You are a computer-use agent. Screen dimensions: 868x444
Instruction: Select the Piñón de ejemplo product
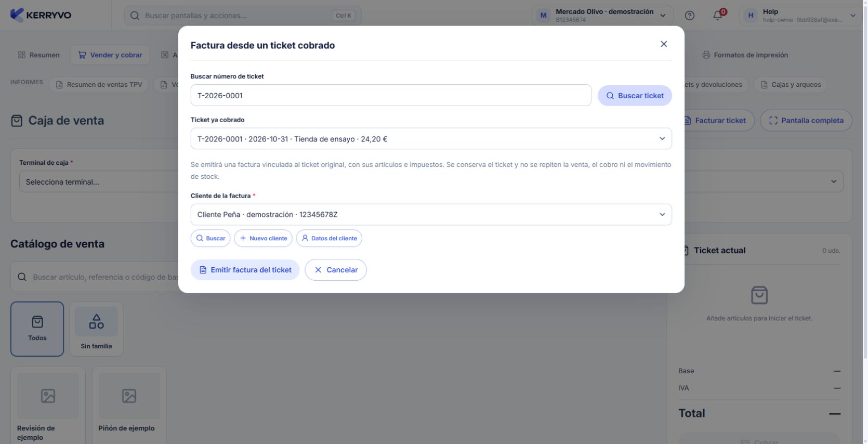click(129, 406)
